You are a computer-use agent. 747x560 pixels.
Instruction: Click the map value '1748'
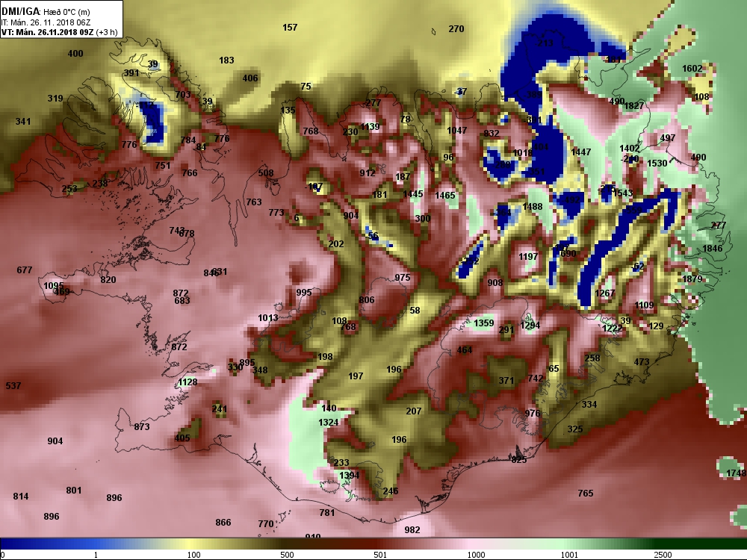[736, 473]
